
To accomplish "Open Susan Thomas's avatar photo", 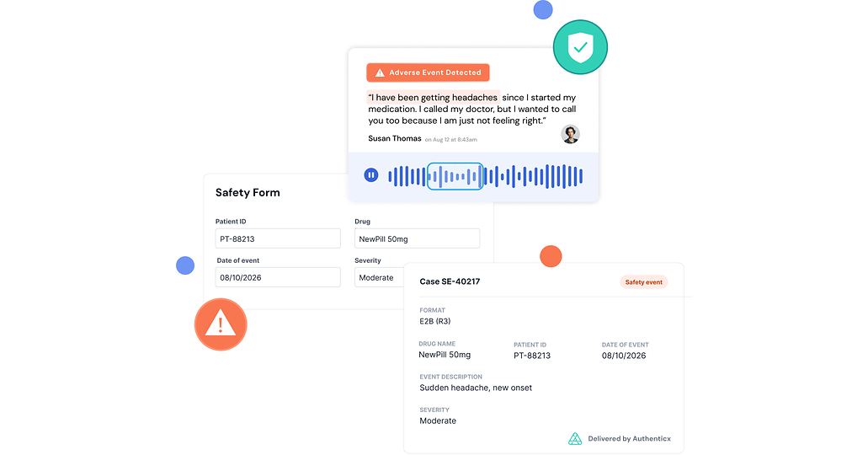I will point(570,134).
